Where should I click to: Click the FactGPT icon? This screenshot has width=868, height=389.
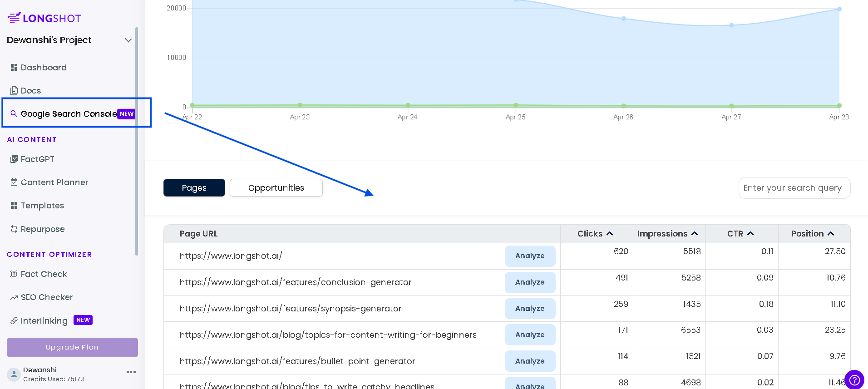click(x=14, y=159)
